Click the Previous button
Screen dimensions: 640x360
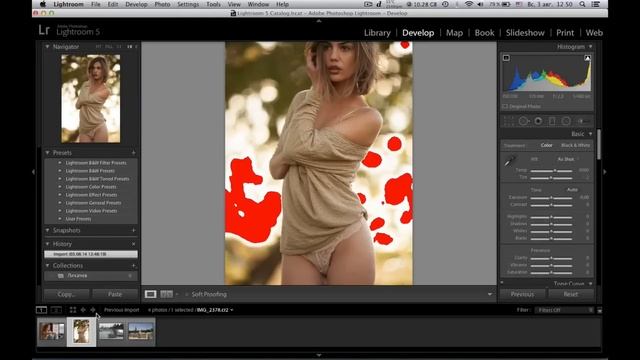point(522,294)
